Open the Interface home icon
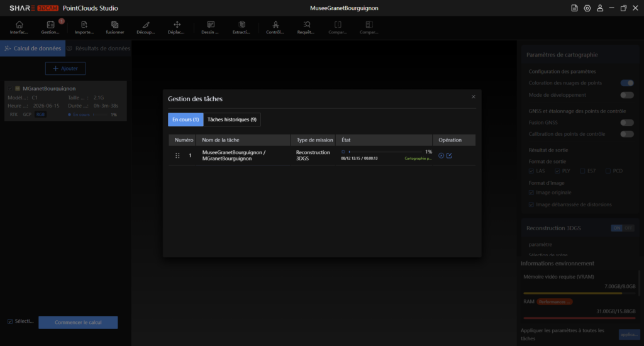644x346 pixels. [19, 25]
